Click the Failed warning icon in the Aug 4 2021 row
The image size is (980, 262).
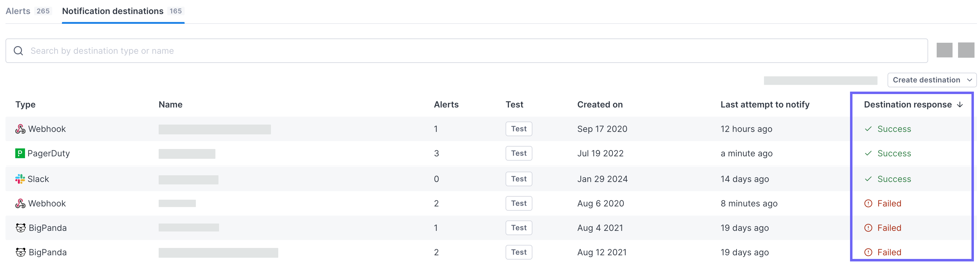point(868,228)
